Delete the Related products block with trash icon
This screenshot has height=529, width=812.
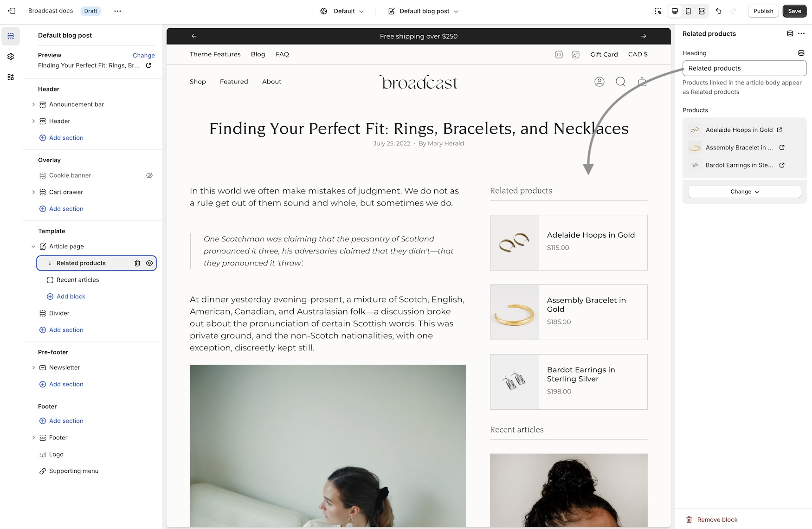click(x=137, y=263)
